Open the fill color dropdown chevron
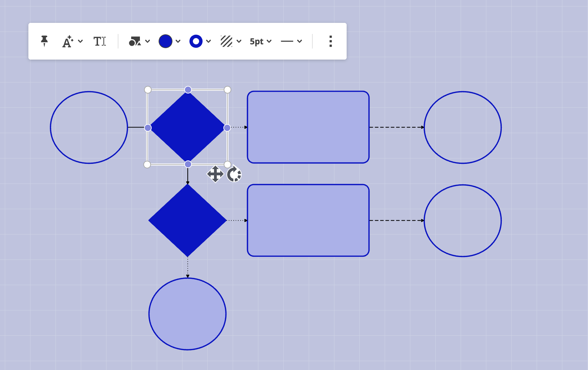Viewport: 588px width, 370px height. [178, 41]
